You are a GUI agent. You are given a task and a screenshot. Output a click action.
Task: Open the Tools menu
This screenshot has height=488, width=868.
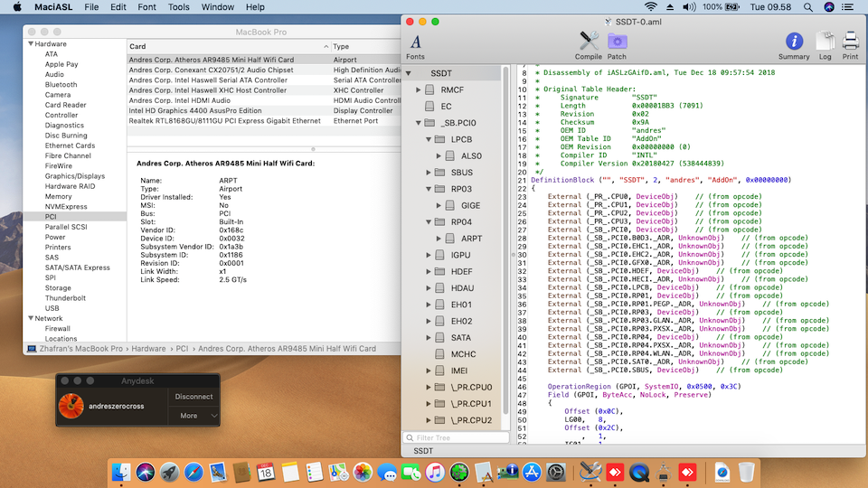click(x=179, y=7)
